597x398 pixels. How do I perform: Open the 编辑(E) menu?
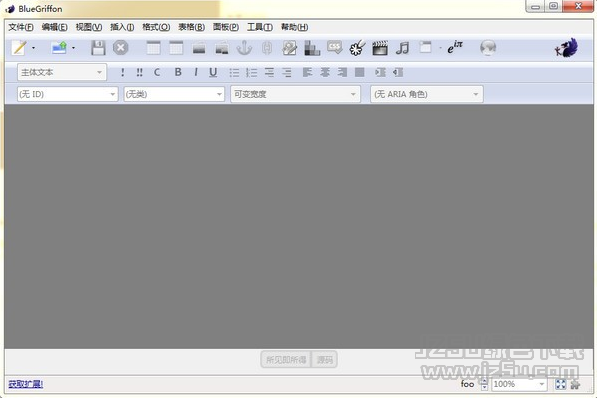coord(54,27)
